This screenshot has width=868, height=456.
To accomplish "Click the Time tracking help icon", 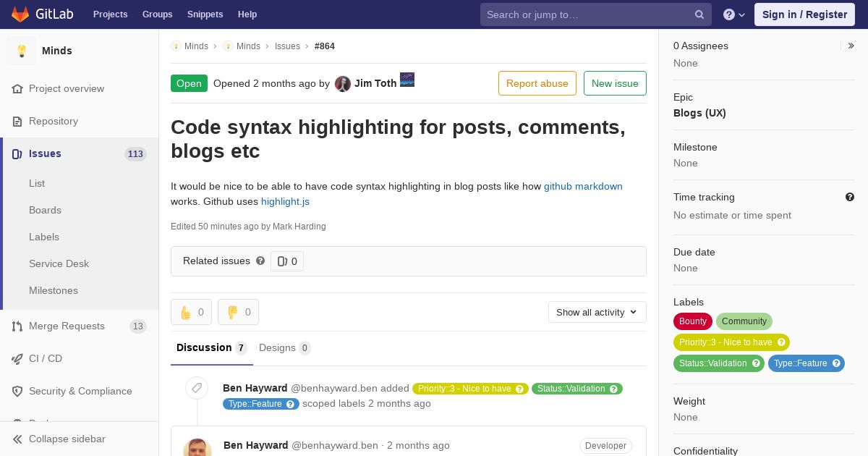I will 850,197.
